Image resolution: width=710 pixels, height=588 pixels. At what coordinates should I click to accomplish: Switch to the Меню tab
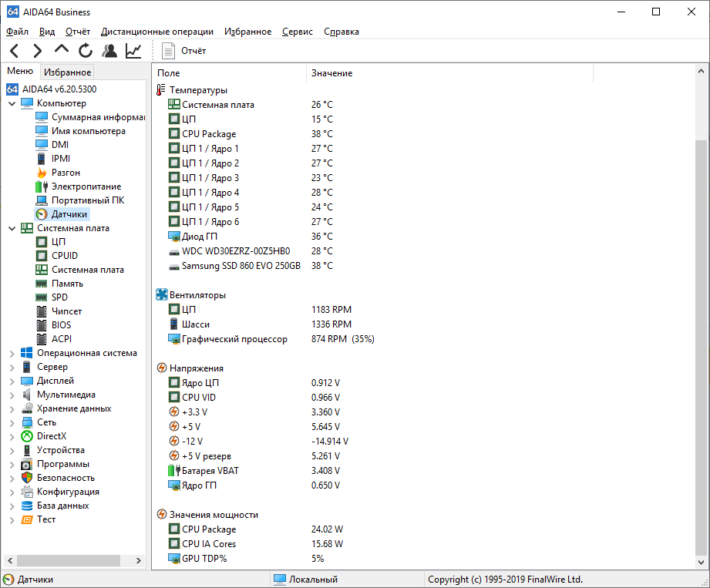tap(20, 71)
